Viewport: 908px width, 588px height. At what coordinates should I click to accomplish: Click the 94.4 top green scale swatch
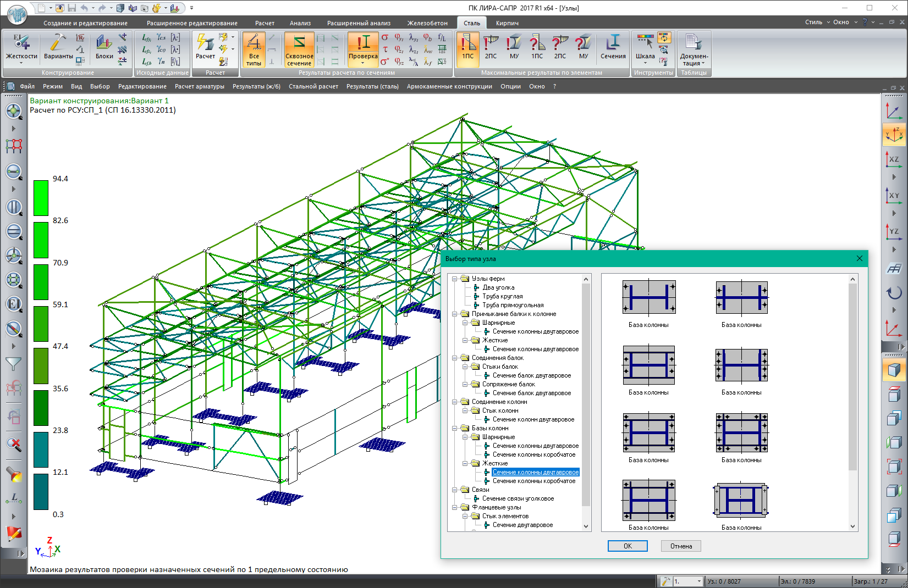click(x=41, y=198)
